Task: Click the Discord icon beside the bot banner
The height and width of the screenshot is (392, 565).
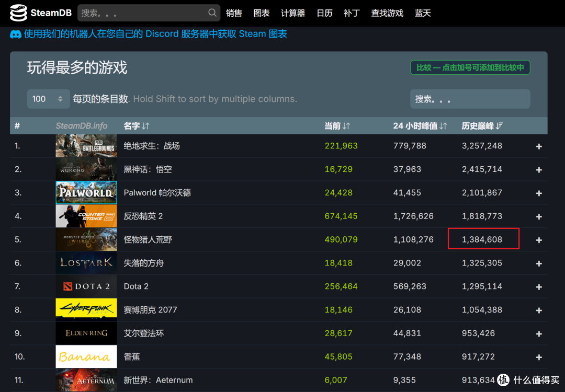Action: (16, 34)
